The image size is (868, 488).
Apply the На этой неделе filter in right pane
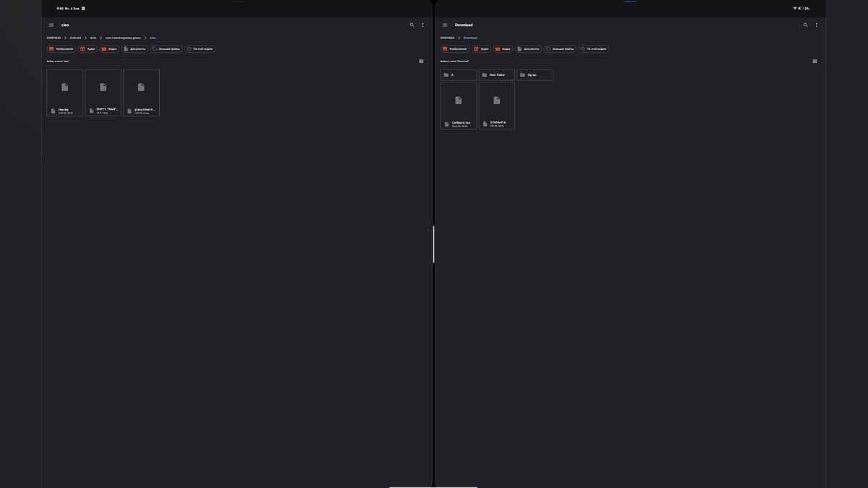593,49
